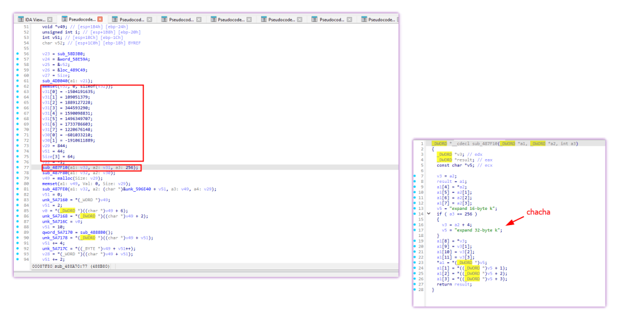Close the active Pseudocode tab with red X
The height and width of the screenshot is (325, 644).
point(100,19)
